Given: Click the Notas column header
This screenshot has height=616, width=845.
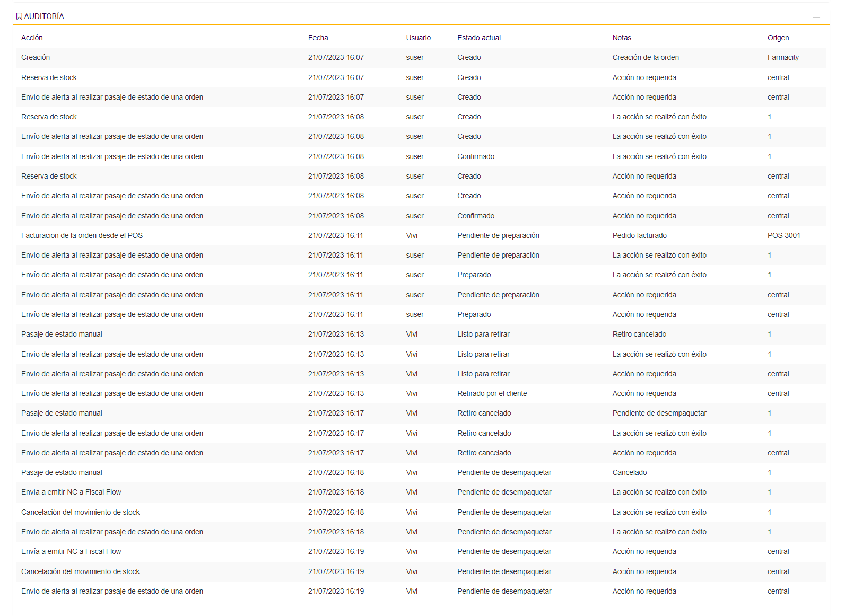Looking at the screenshot, I should (621, 38).
